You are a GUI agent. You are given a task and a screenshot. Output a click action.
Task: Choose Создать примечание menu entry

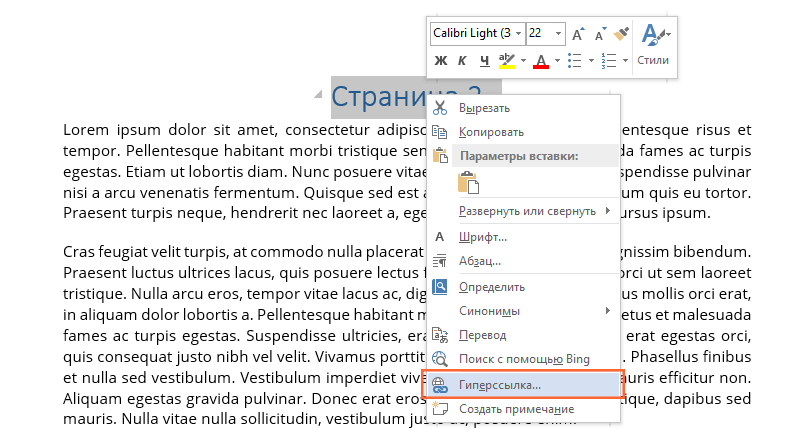click(523, 409)
